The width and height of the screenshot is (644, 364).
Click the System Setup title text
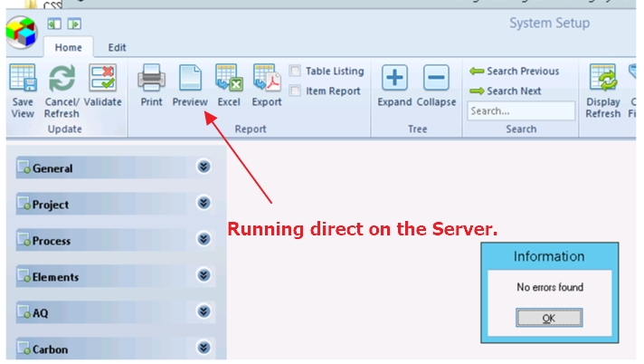(550, 23)
